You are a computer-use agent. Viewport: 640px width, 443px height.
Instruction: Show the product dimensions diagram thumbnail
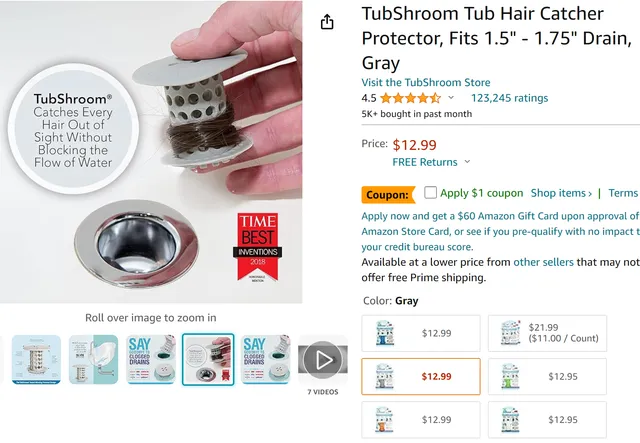pos(36,359)
